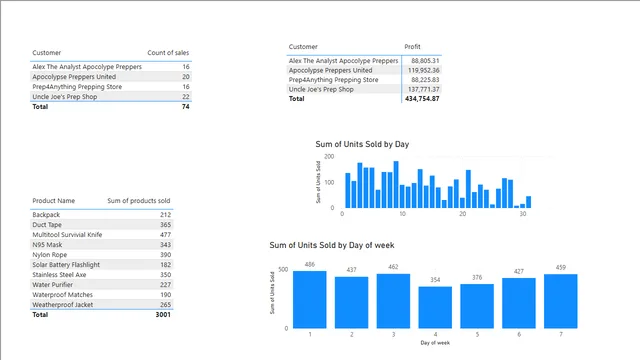Image resolution: width=640 pixels, height=360 pixels.
Task: Select the day 5 bar labeled 376
Action: pos(477,306)
